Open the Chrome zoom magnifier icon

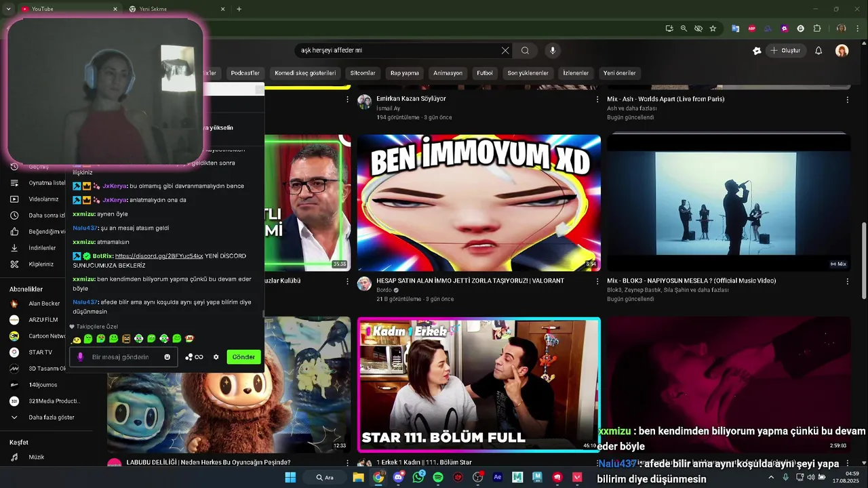684,28
